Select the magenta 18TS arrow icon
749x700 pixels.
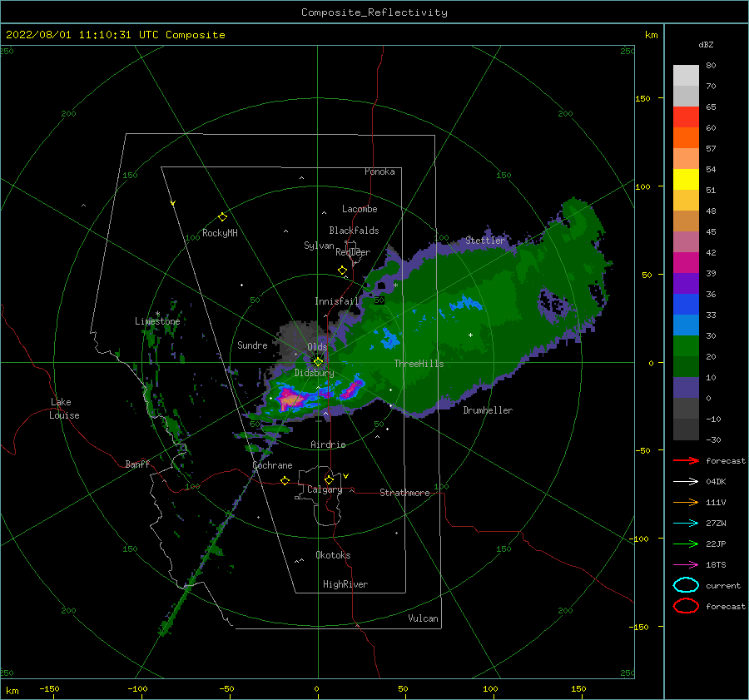coord(686,565)
